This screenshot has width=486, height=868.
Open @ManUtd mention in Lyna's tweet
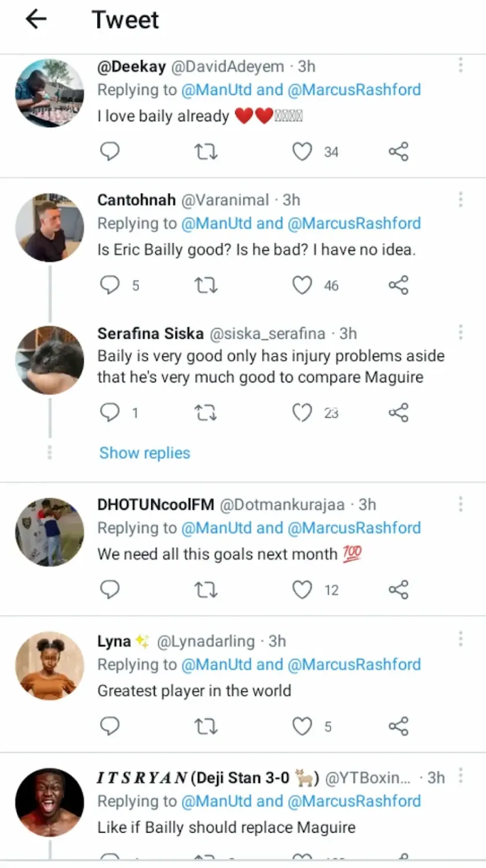pyautogui.click(x=217, y=664)
